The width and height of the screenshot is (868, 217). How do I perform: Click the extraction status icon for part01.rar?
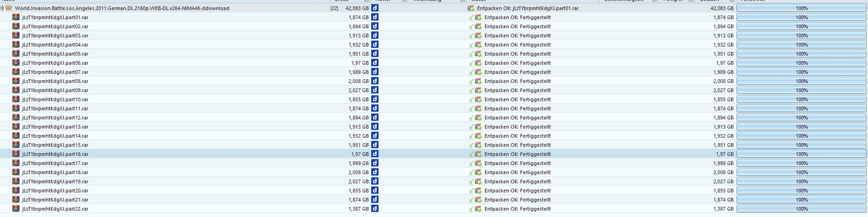(478, 17)
